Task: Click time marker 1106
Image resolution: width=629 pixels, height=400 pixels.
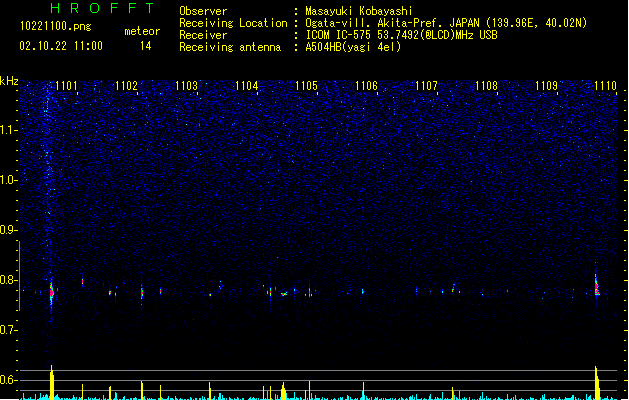Action: coord(366,86)
